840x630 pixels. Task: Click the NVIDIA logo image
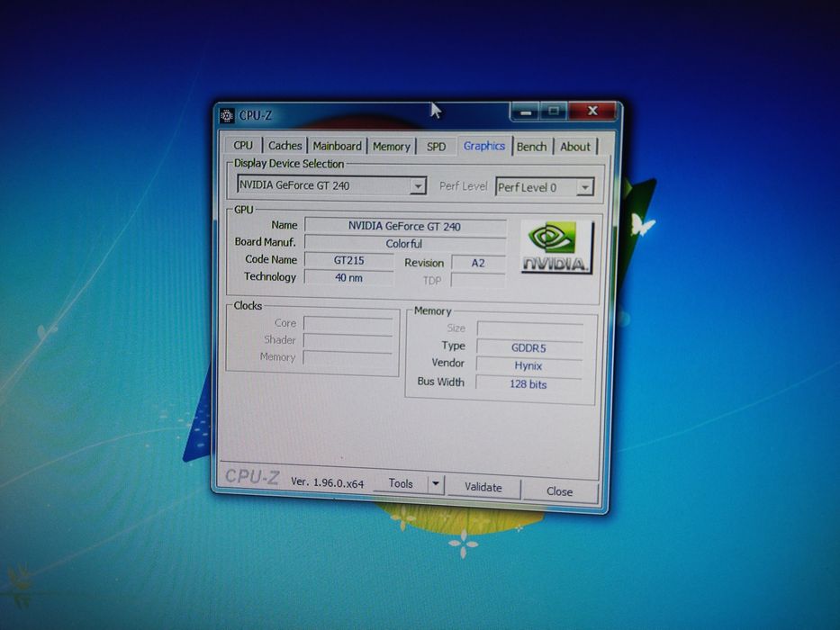click(556, 247)
